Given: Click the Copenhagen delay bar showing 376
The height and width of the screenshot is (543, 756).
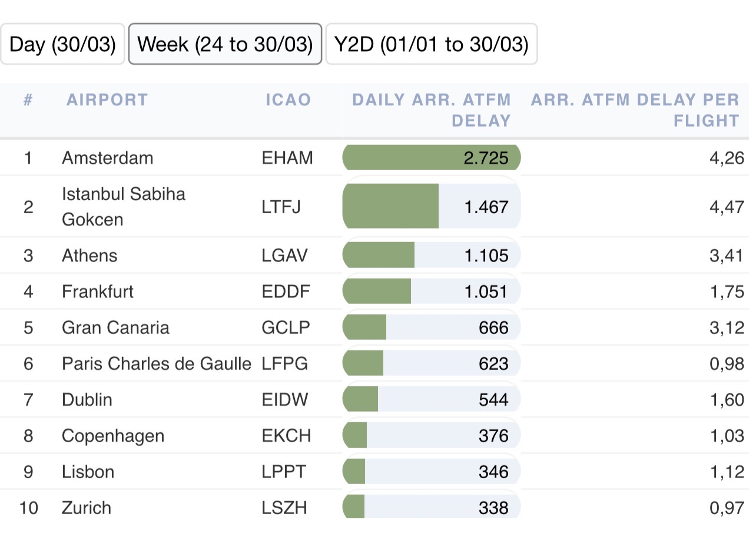Looking at the screenshot, I should 431,436.
